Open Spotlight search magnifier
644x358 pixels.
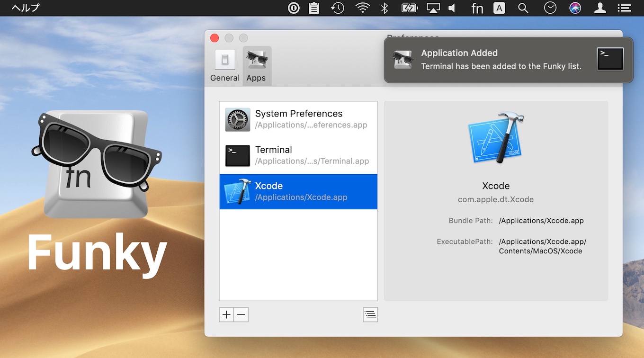coord(523,8)
